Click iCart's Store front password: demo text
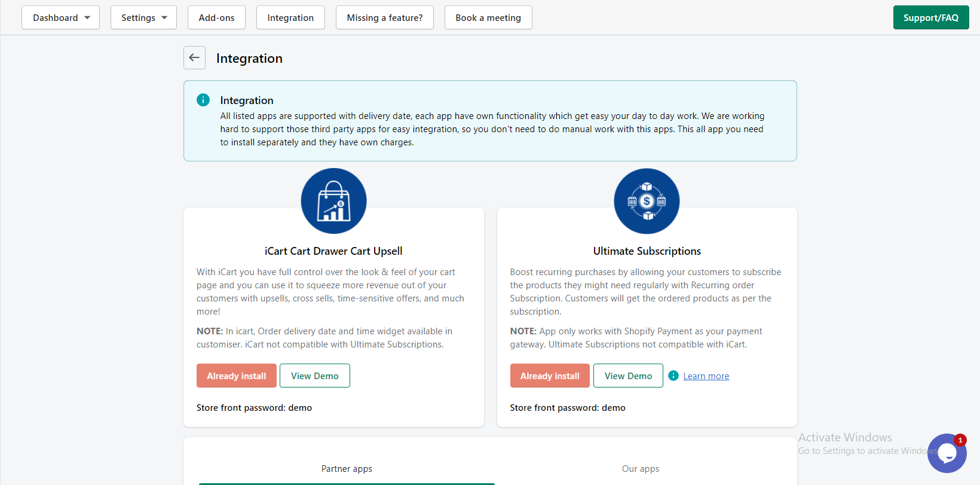Image resolution: width=980 pixels, height=485 pixels. pos(254,408)
